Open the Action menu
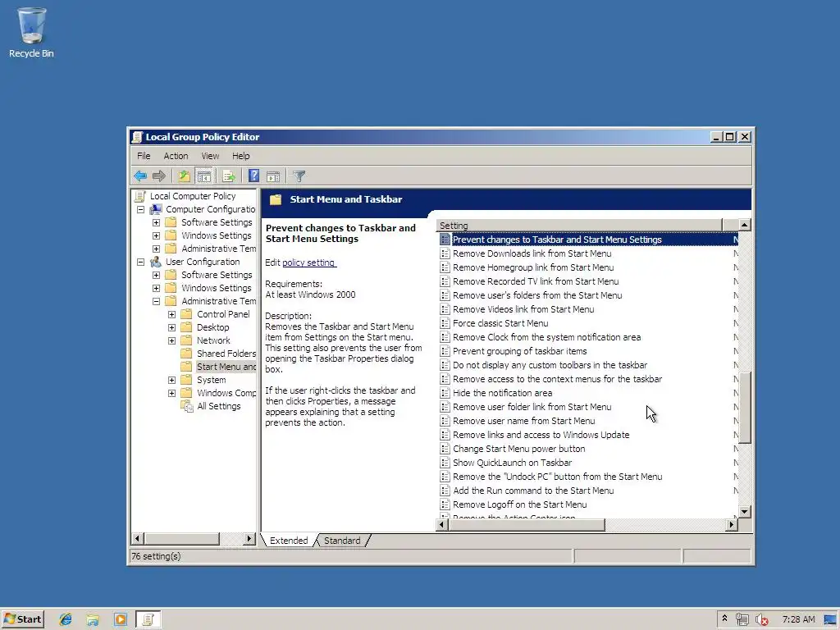This screenshot has height=630, width=840. point(176,156)
